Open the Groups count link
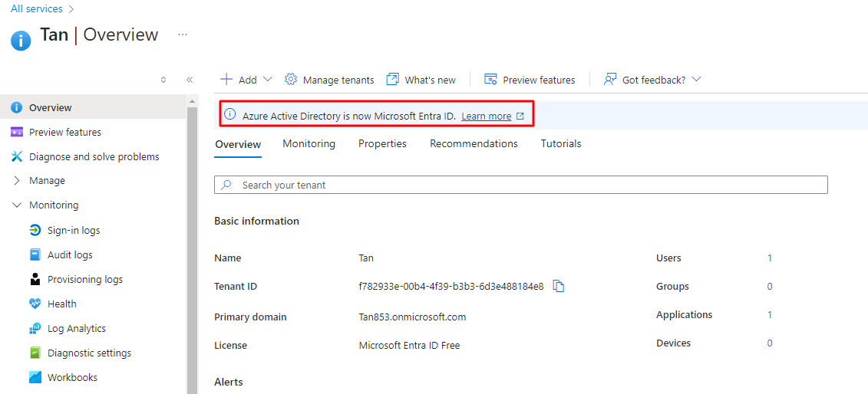868x394 pixels. [x=770, y=286]
